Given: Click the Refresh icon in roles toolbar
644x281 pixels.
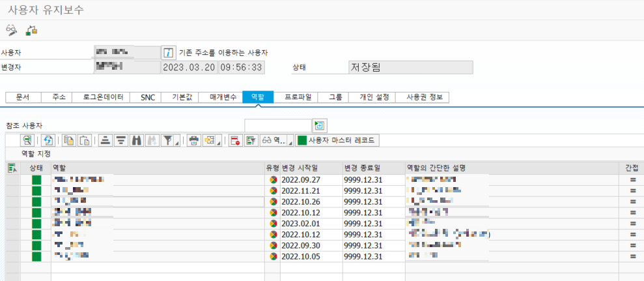Looking at the screenshot, I should pyautogui.click(x=48, y=140).
